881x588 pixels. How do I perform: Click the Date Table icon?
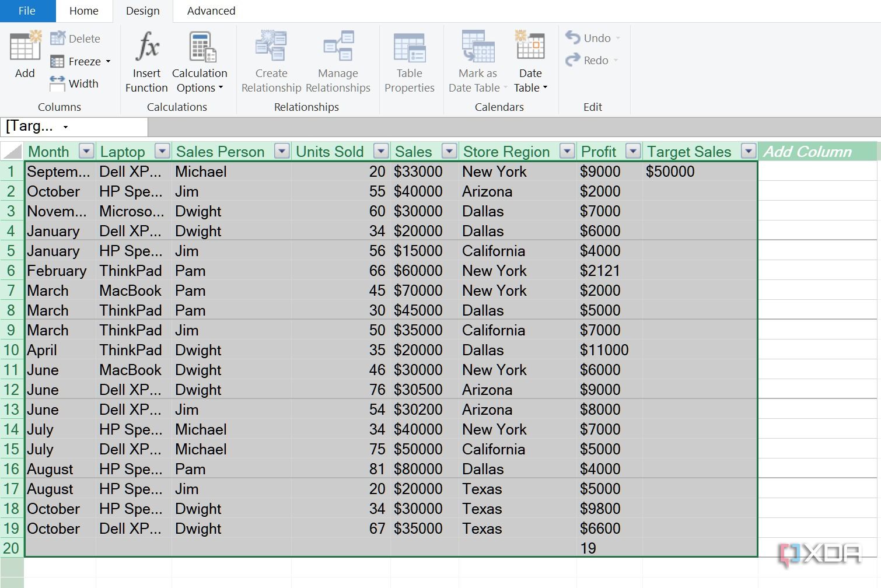(x=530, y=60)
